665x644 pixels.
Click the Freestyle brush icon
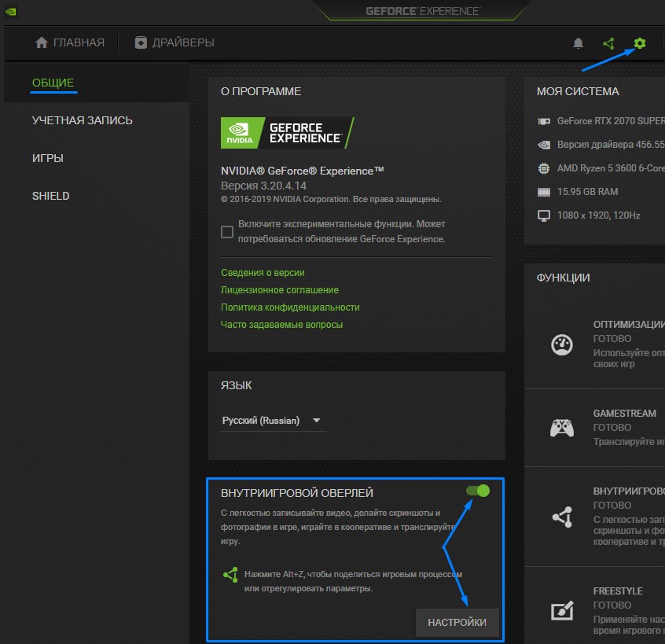tap(562, 610)
